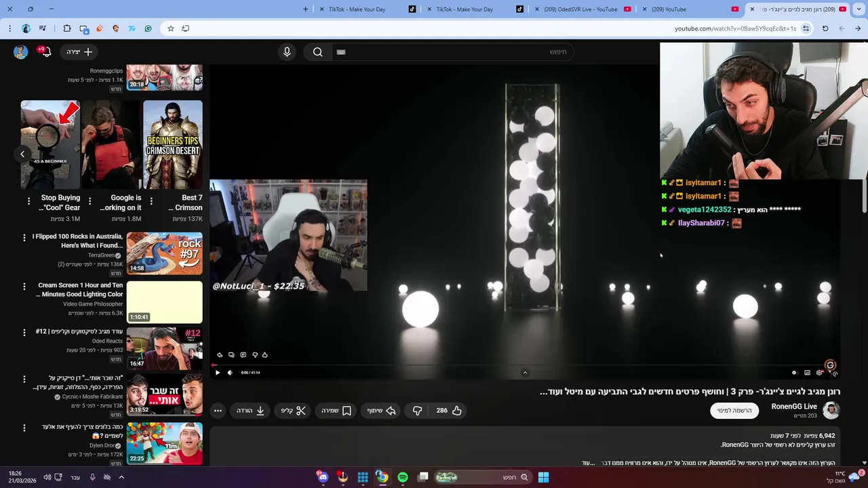Open Chrome from Windows taskbar
The height and width of the screenshot is (488, 868).
pos(382,477)
